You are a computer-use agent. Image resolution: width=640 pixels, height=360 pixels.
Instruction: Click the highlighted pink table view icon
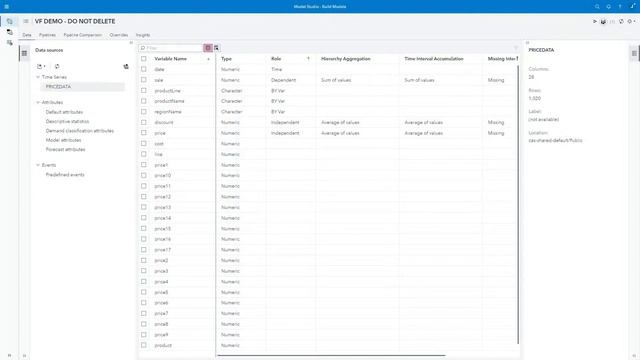pyautogui.click(x=208, y=48)
